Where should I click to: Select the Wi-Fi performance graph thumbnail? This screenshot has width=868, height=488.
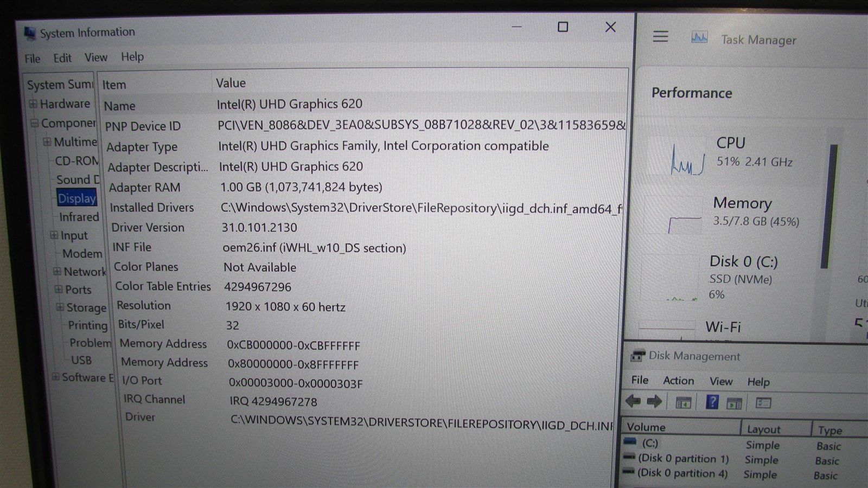[667, 330]
